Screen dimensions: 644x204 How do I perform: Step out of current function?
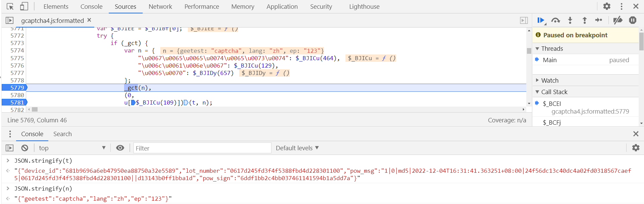(x=584, y=21)
